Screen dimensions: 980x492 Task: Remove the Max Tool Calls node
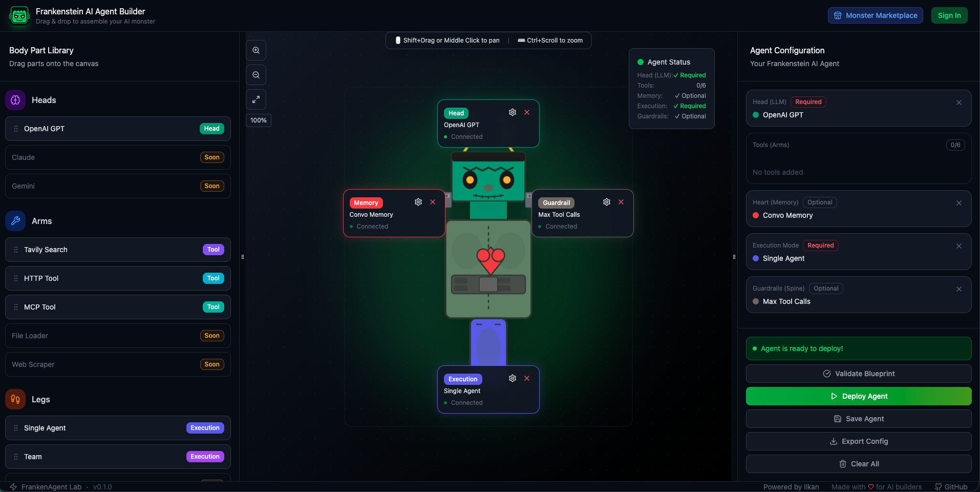621,202
